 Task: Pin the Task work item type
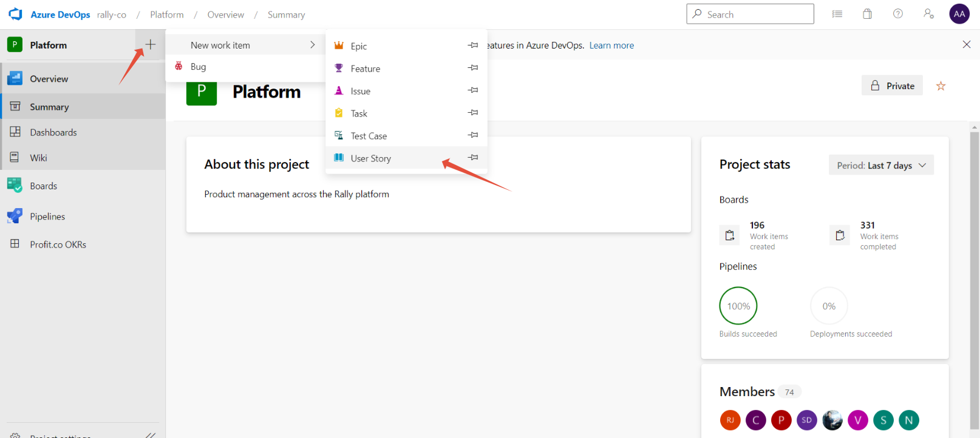point(473,113)
